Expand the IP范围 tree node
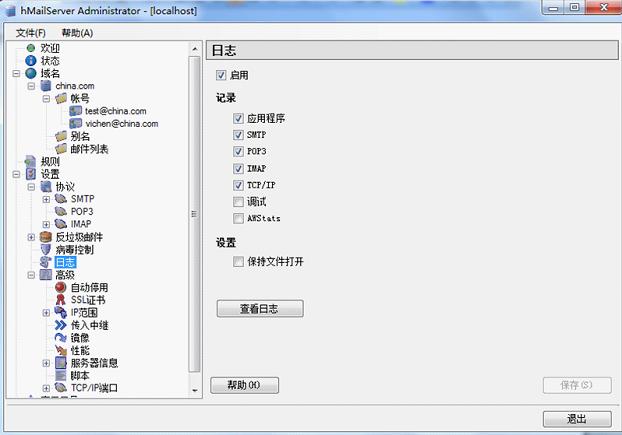 [46, 313]
